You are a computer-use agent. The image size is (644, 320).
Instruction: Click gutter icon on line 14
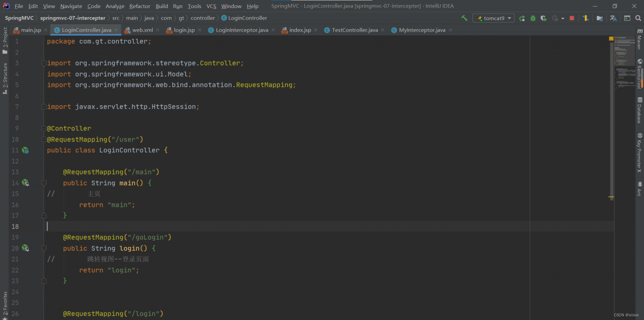(25, 183)
